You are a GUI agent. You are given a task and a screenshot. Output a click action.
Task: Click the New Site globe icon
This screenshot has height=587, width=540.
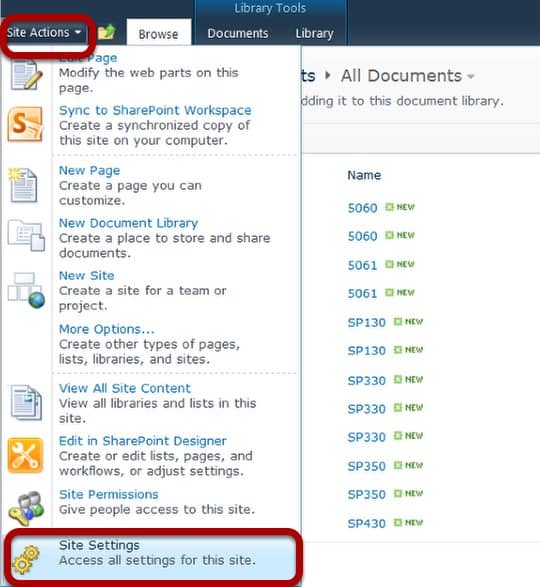tap(26, 290)
